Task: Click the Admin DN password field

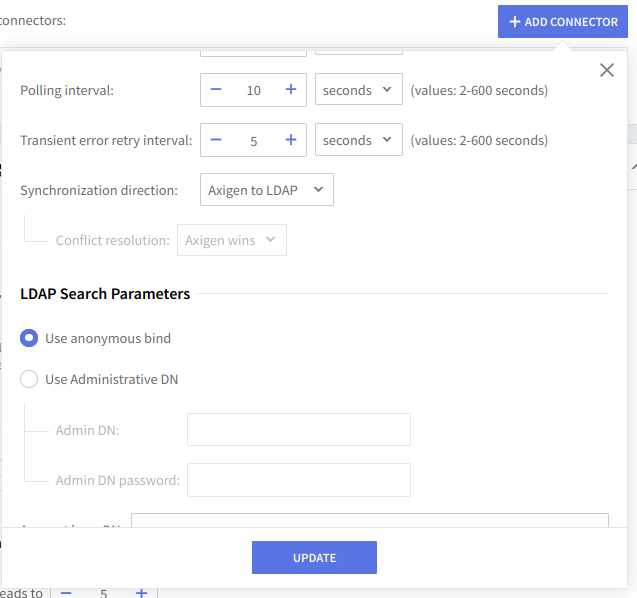Action: click(x=298, y=480)
